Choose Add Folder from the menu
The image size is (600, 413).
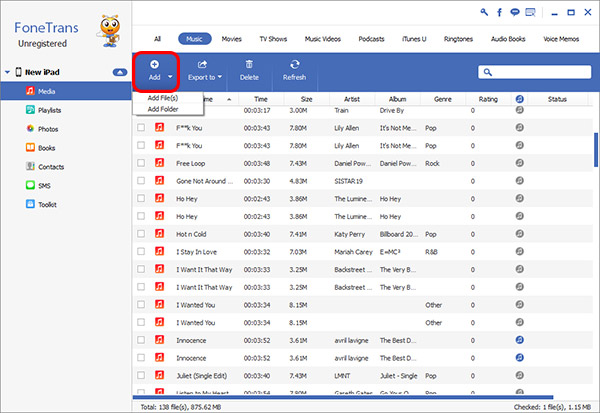pos(165,109)
